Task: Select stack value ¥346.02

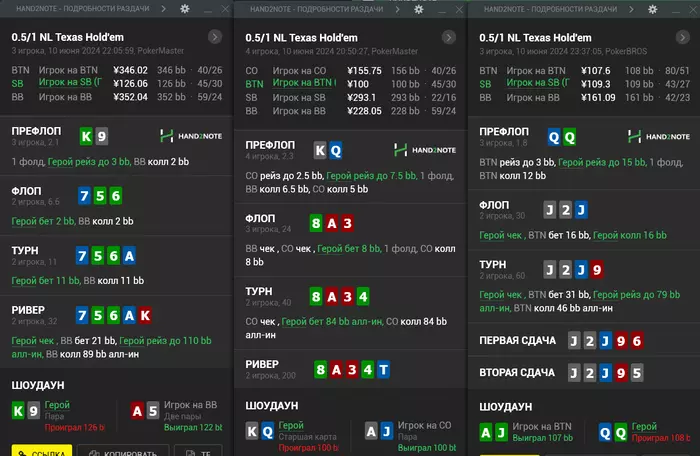Action: pyautogui.click(x=130, y=70)
